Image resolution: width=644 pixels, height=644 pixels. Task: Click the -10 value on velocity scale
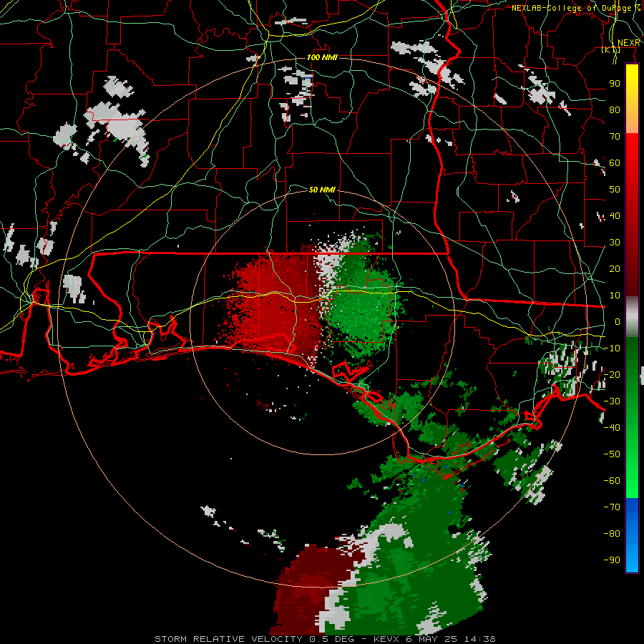click(612, 348)
